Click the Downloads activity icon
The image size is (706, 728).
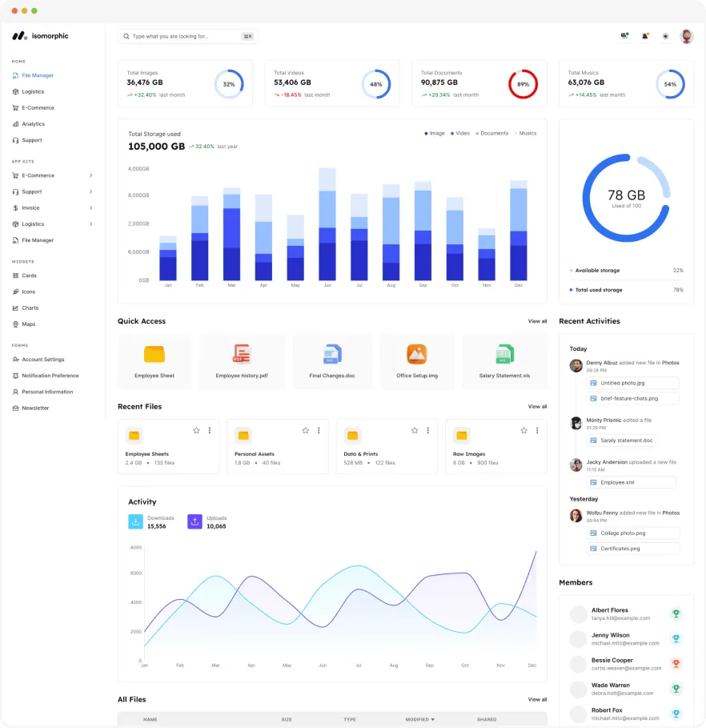pos(135,522)
